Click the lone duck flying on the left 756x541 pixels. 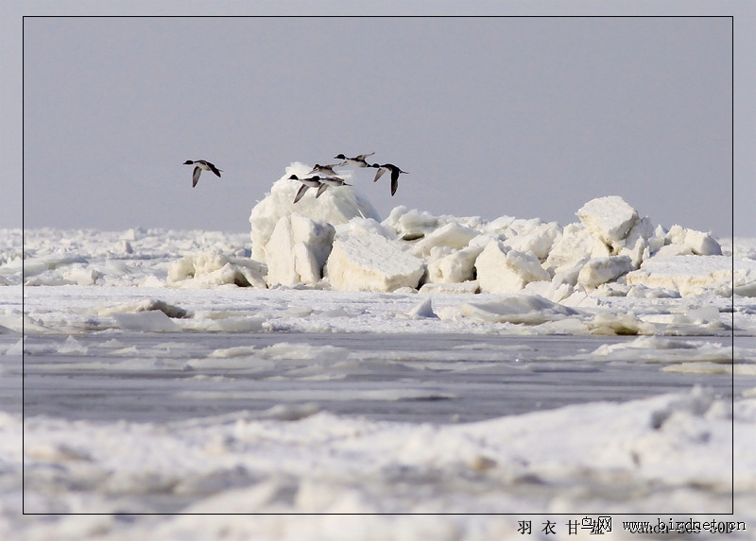[x=201, y=170]
